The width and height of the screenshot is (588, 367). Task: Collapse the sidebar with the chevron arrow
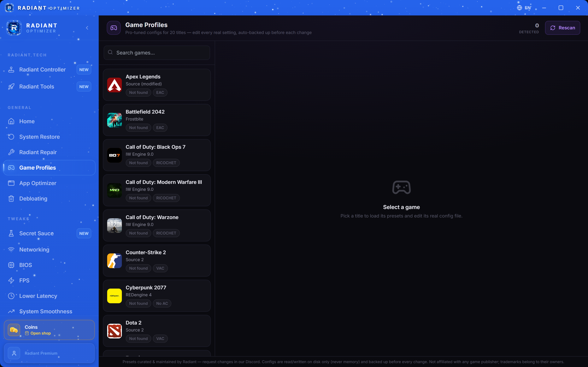[x=87, y=28]
